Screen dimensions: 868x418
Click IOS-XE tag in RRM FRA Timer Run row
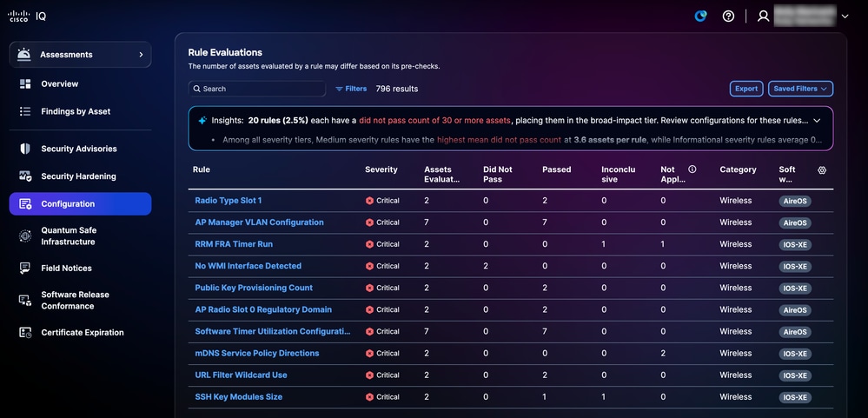point(795,245)
